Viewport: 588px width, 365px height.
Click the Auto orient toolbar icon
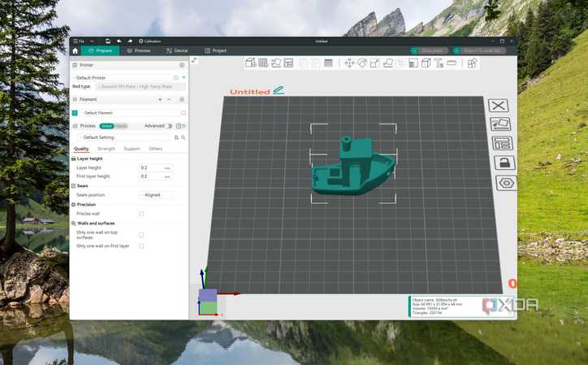click(276, 63)
